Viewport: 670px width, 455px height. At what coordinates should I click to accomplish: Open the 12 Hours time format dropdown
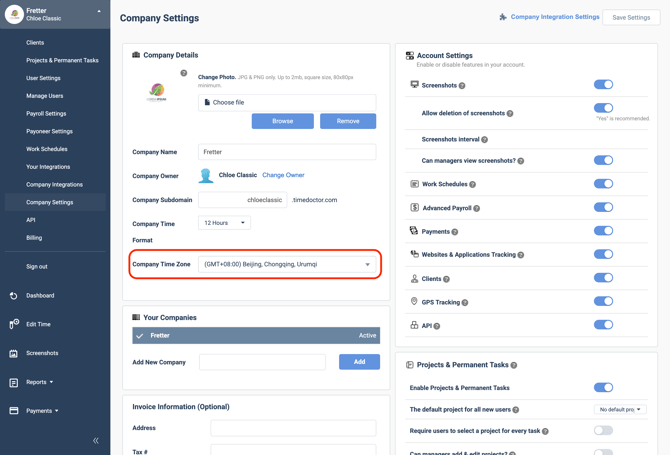click(224, 223)
